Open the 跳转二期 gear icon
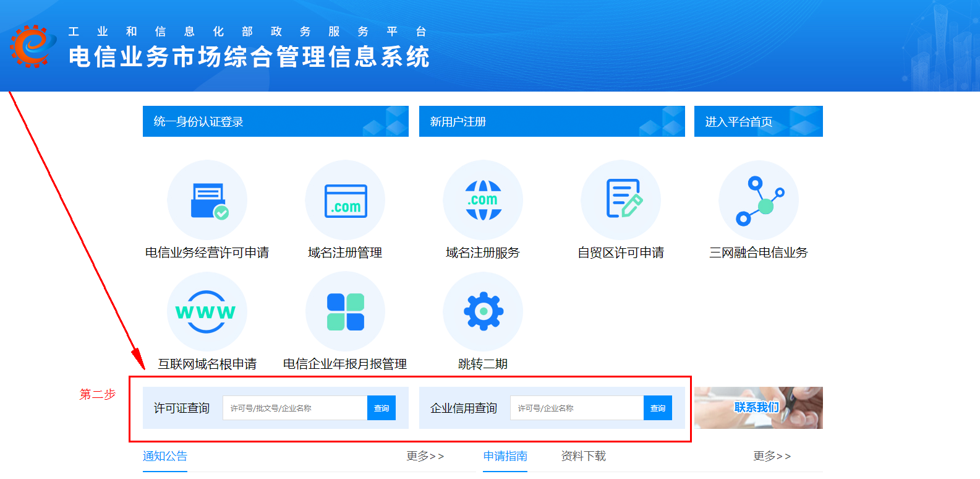This screenshot has width=980, height=479. (483, 311)
